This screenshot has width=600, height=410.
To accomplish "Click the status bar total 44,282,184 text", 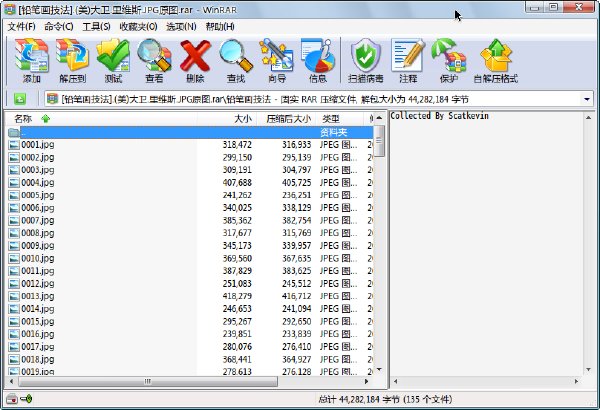I will coord(385,399).
